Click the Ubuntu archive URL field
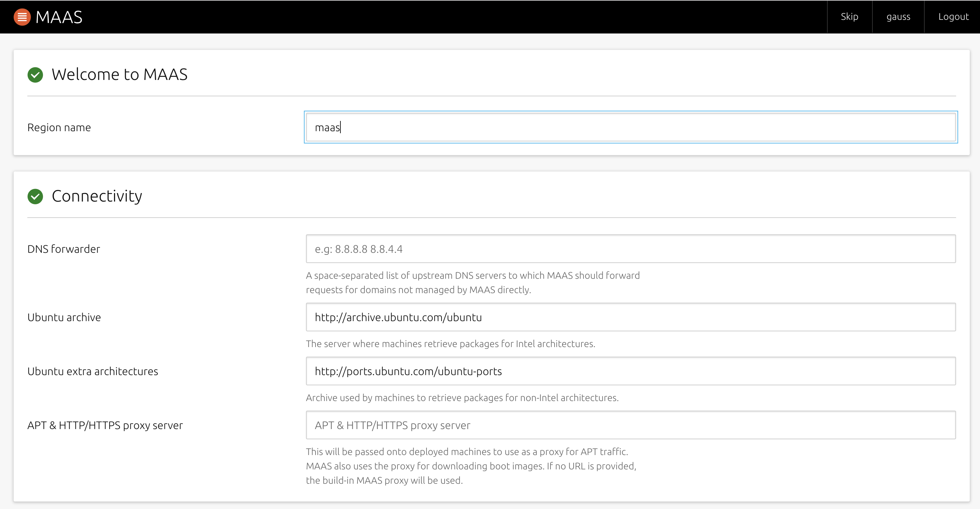 click(630, 317)
